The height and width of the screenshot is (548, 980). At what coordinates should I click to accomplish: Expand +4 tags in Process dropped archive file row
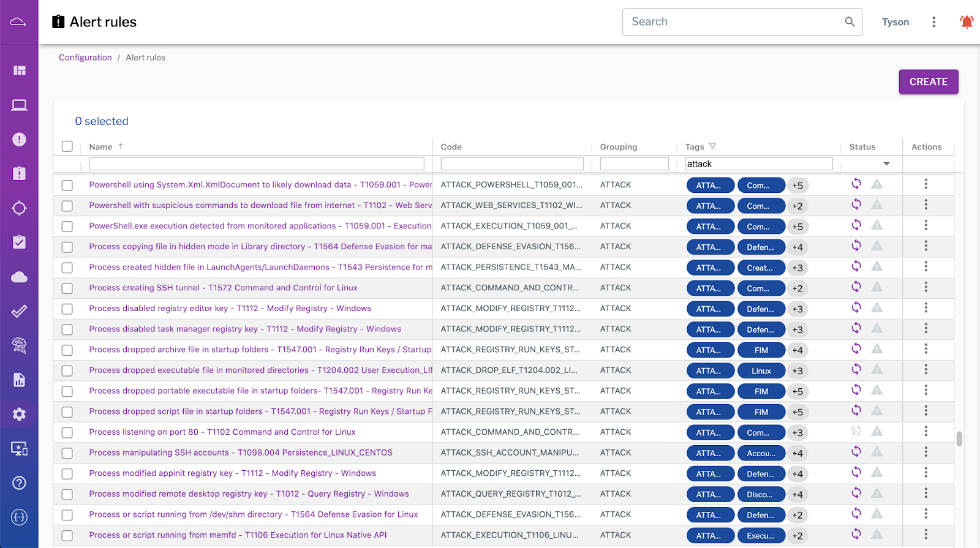tap(797, 350)
